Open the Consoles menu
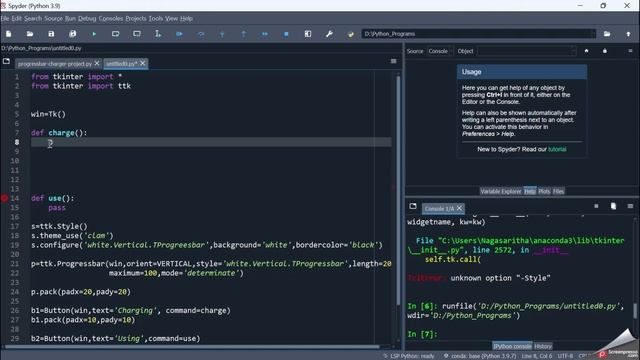 pos(111,18)
